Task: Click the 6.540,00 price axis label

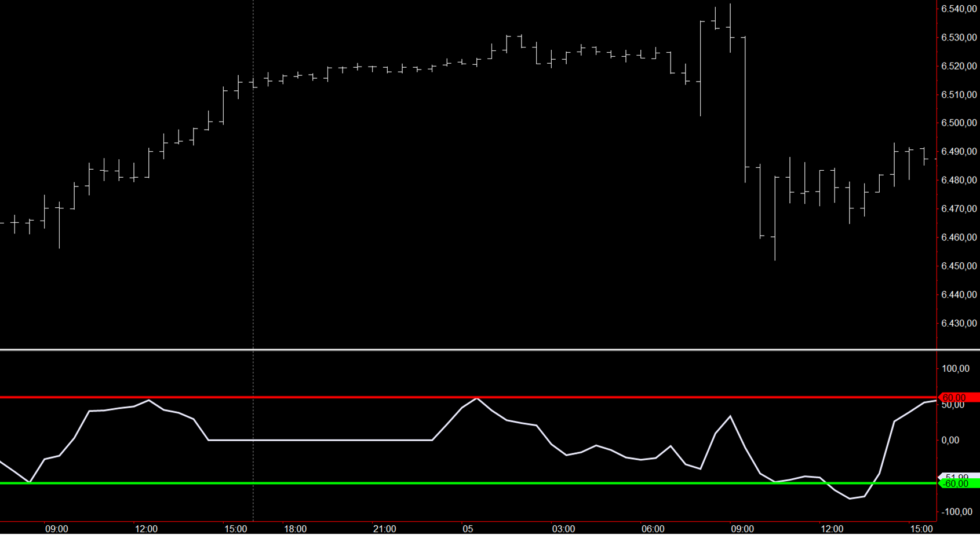Action: [959, 9]
